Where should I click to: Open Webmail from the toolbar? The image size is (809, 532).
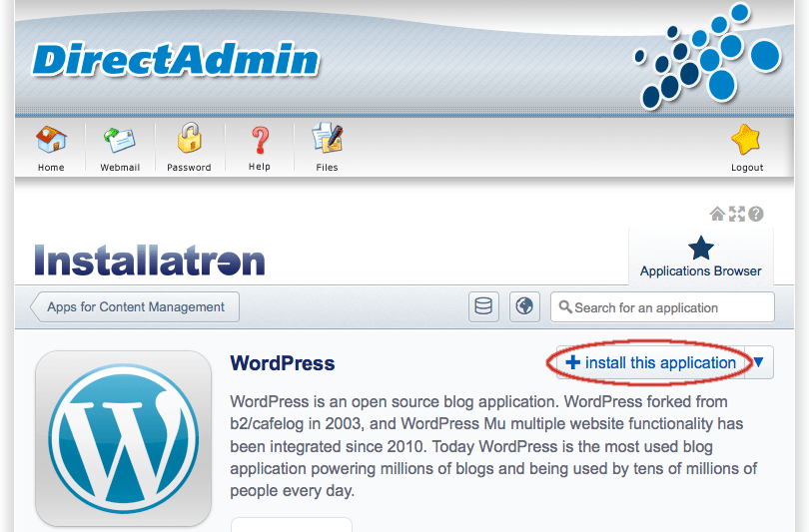point(120,140)
